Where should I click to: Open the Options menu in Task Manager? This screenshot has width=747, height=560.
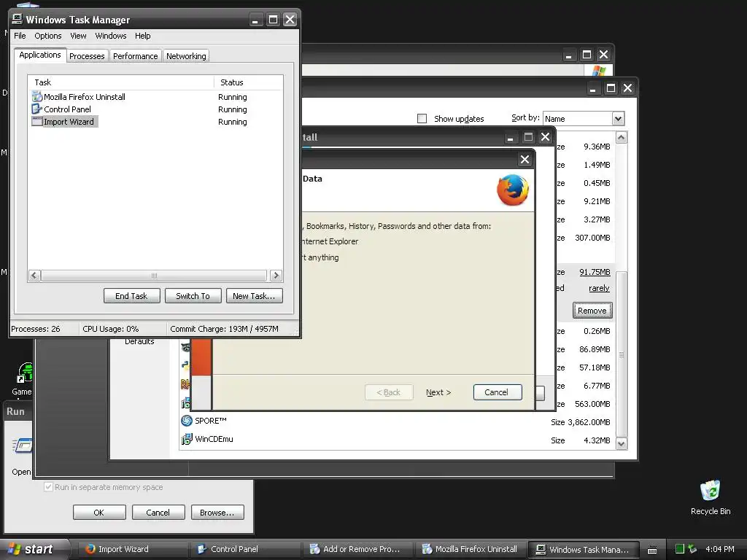(47, 36)
